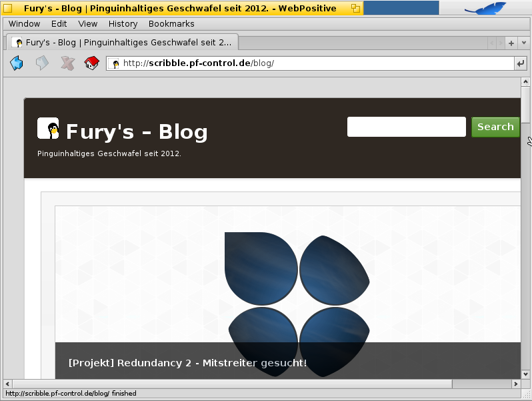Expand the tab list dropdown arrow
The width and height of the screenshot is (532, 401).
coord(523,43)
